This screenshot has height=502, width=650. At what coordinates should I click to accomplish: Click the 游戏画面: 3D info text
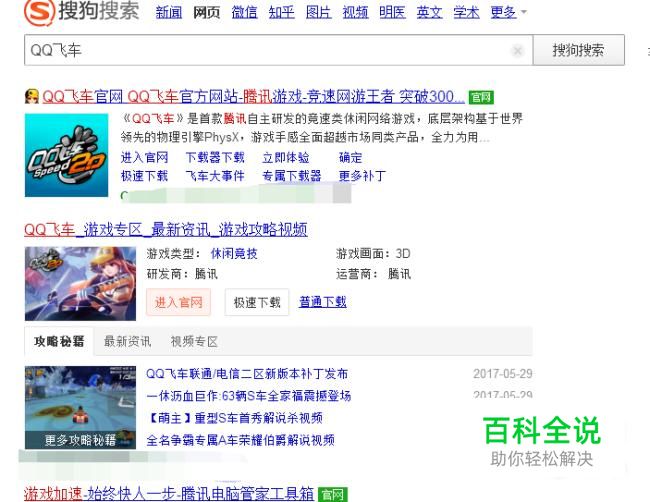[373, 253]
